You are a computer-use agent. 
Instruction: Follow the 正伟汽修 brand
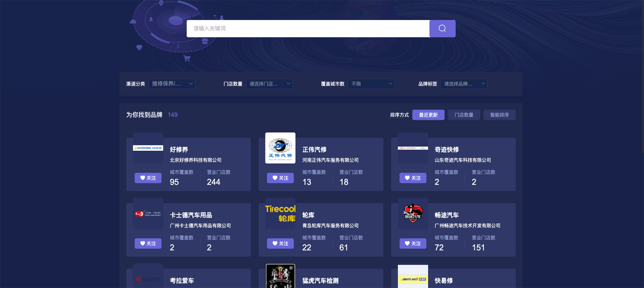tap(280, 178)
